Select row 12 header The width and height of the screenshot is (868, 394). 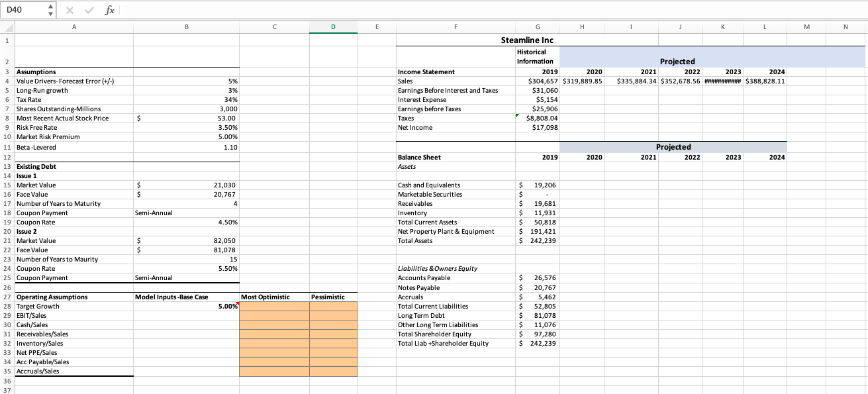click(x=7, y=157)
